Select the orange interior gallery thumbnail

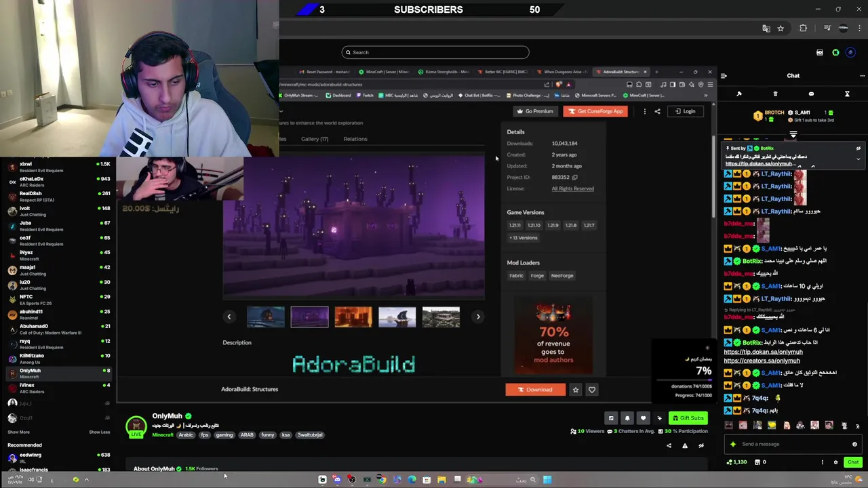353,317
